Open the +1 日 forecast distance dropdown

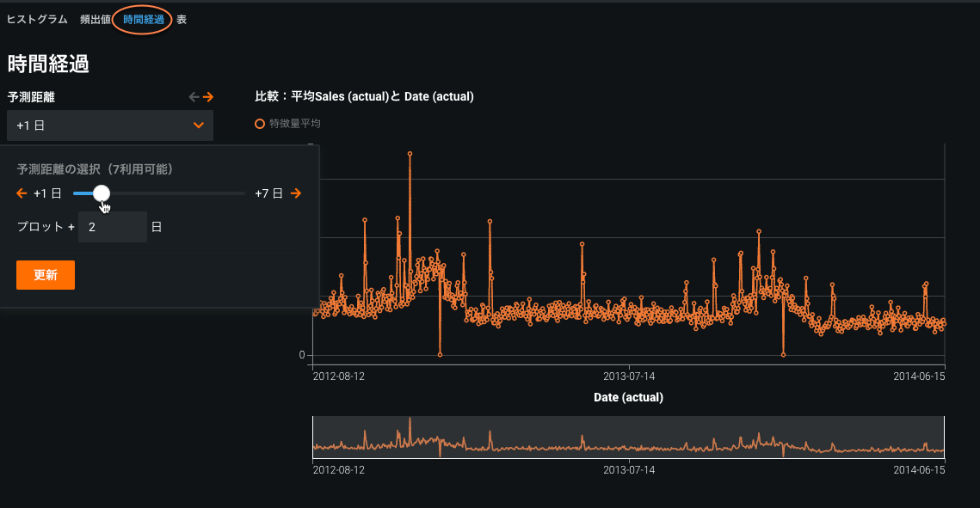point(109,125)
